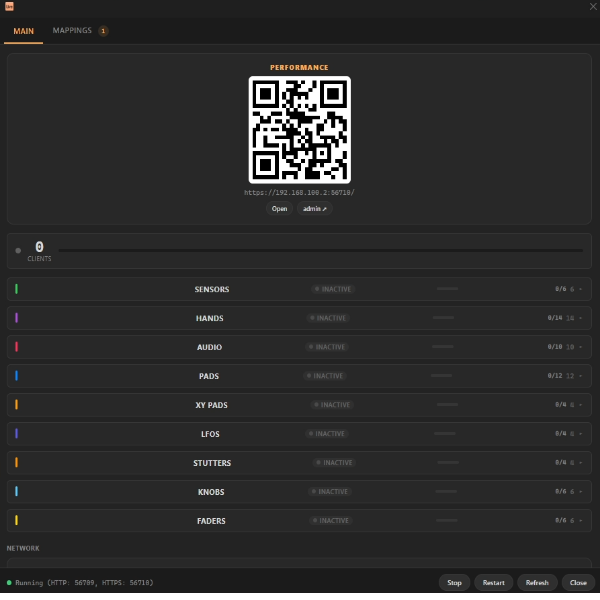Toggle the LFOS INACTIVE status pill

327,434
